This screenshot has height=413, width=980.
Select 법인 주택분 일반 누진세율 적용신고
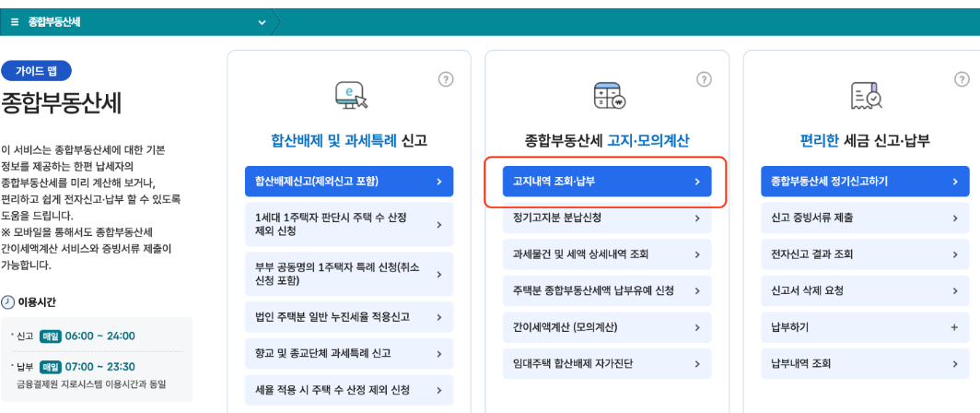(x=349, y=316)
